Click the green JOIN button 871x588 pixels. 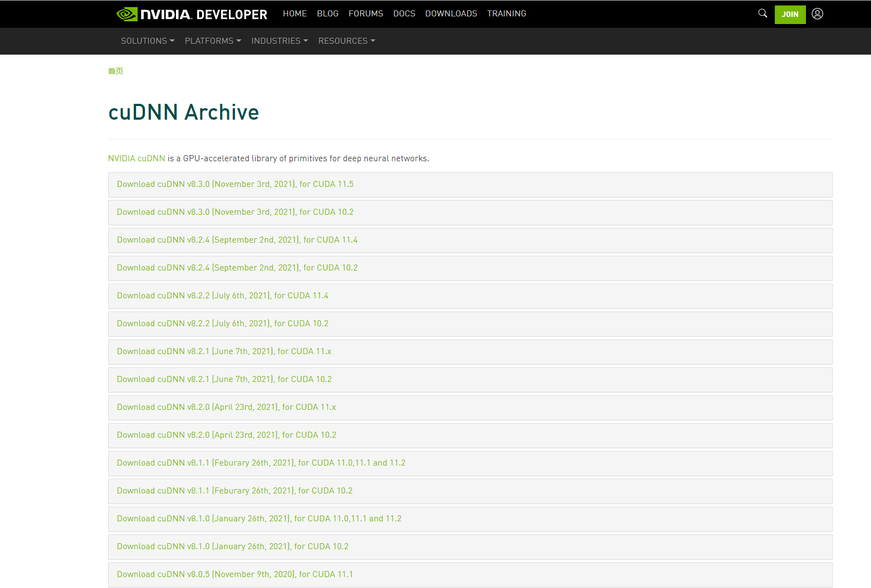click(790, 14)
